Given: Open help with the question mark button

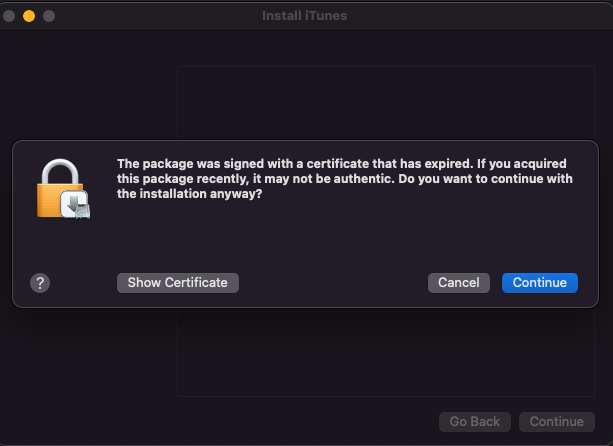Looking at the screenshot, I should tap(40, 283).
